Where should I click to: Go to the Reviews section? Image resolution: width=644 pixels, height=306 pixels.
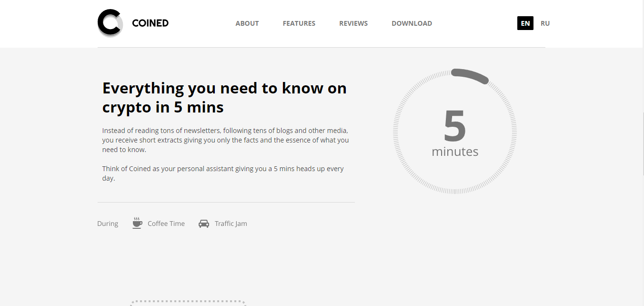[x=353, y=23]
